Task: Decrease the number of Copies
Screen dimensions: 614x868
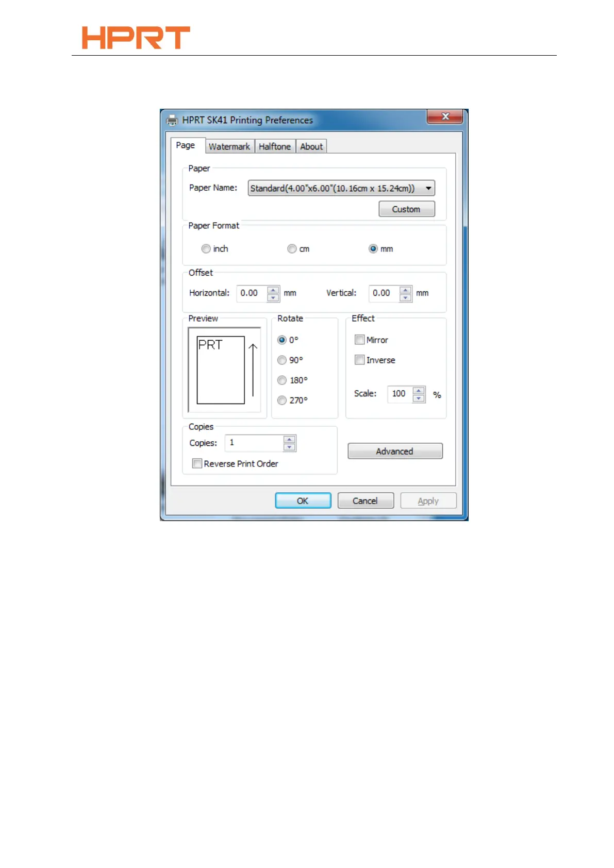Action: tap(290, 447)
